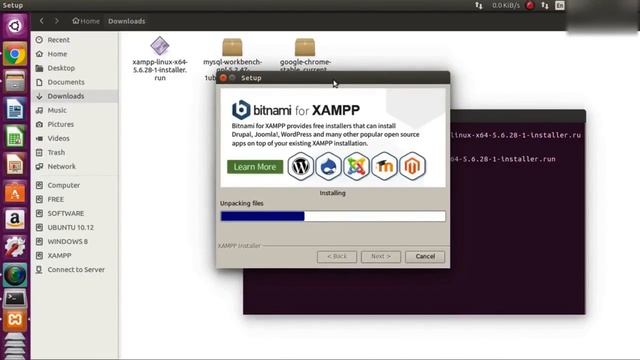Image resolution: width=640 pixels, height=360 pixels.
Task: Open Ubuntu Software Center dock icon
Action: pos(15,192)
